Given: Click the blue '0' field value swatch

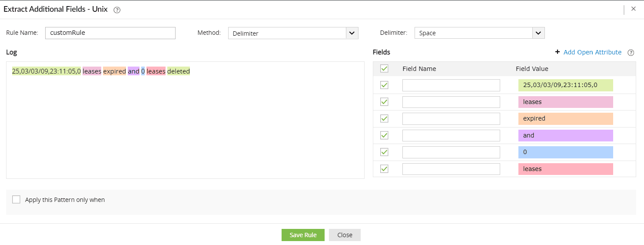Looking at the screenshot, I should tap(565, 152).
